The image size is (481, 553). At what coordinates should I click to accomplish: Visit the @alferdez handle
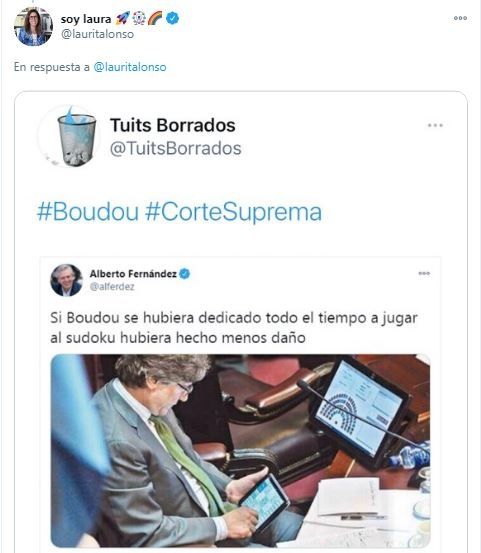[x=112, y=287]
